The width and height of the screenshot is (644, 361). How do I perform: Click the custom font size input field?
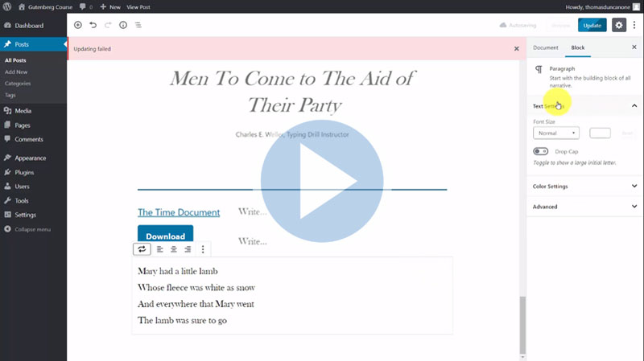point(600,133)
